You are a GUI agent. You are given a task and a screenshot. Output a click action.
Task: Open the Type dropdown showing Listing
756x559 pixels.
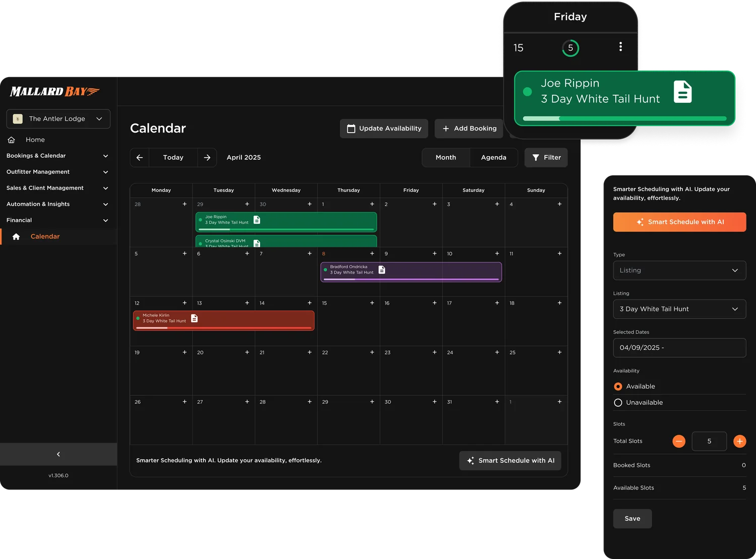[x=679, y=270]
